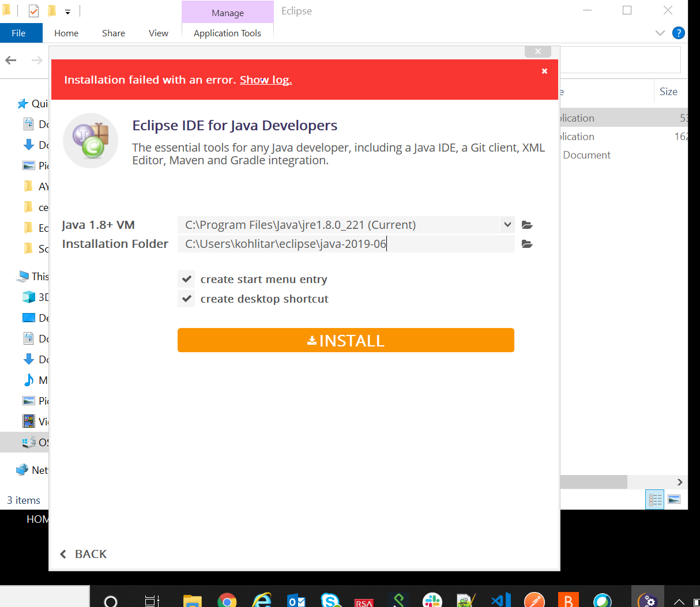Viewport: 700px width, 607px height.
Task: Expand Java 1.8+ VM dropdown arrow
Action: coord(507,225)
